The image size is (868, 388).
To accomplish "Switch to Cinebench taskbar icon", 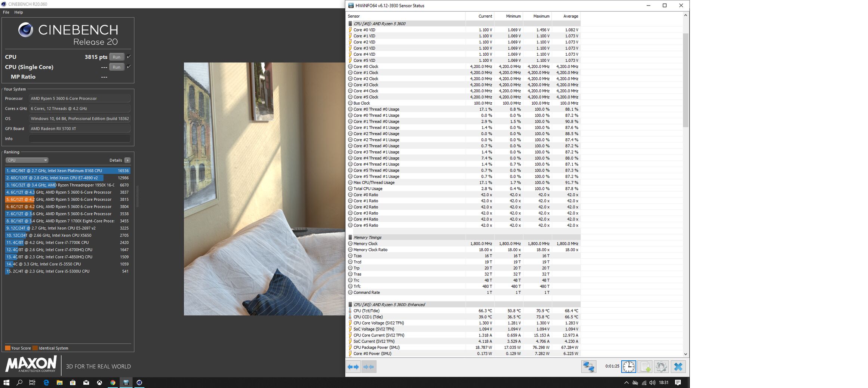I will click(139, 382).
